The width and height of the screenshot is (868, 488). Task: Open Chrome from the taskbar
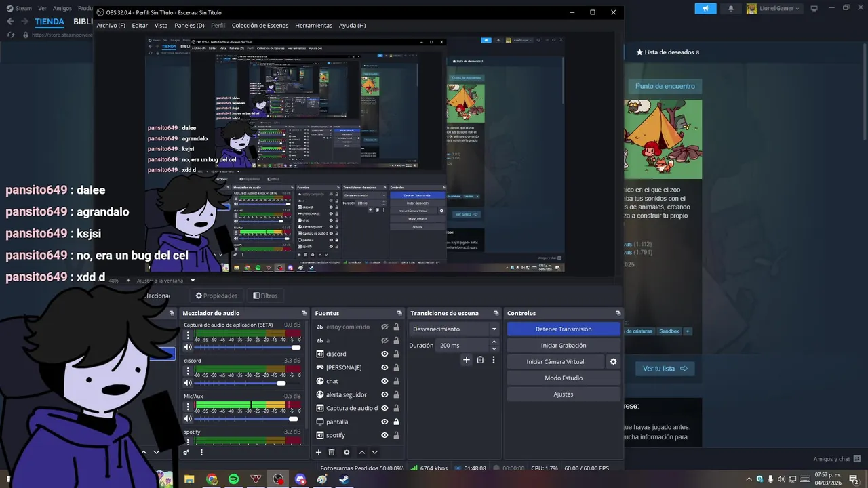tap(212, 479)
